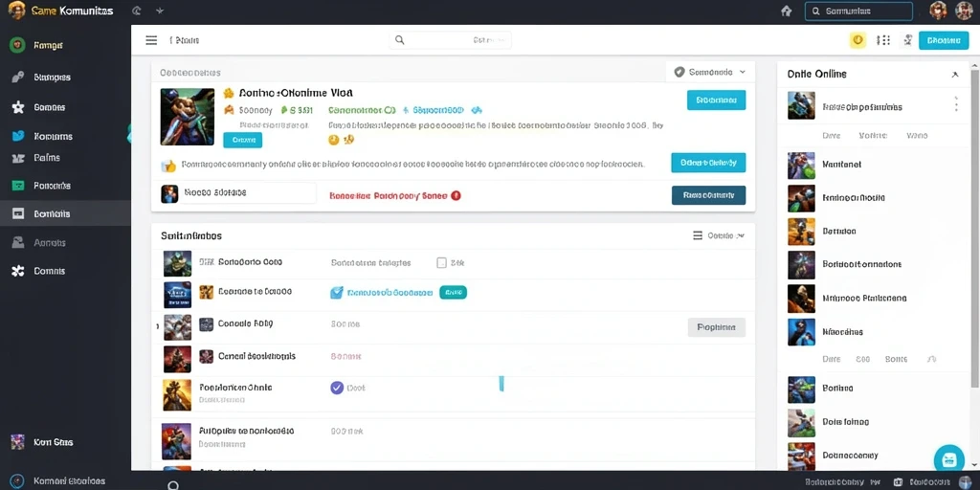Open the sort dropdown above the list

coord(719,235)
